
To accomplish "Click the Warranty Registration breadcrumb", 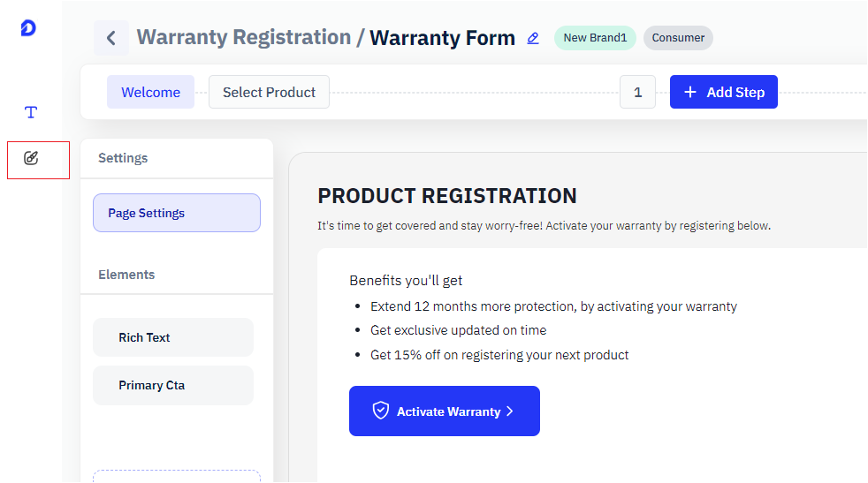I will point(243,38).
